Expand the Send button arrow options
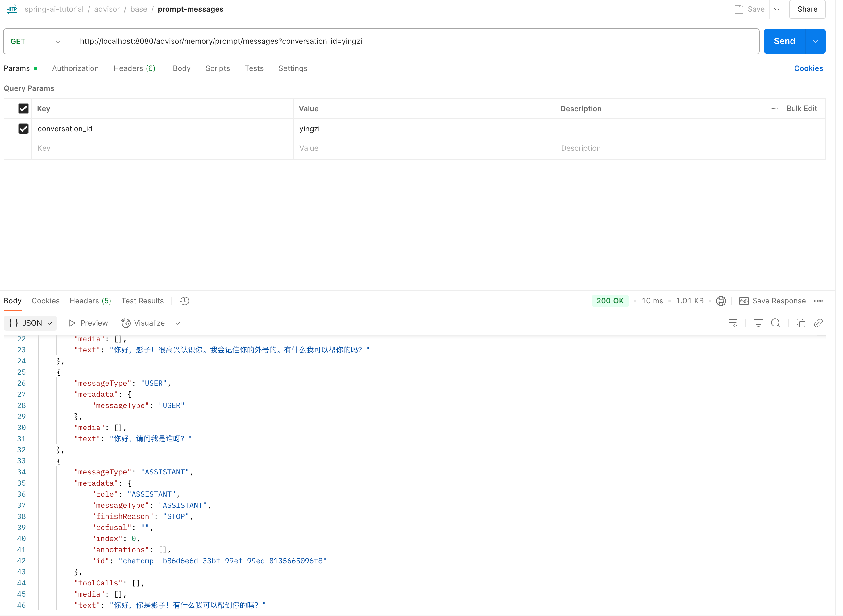 (816, 41)
